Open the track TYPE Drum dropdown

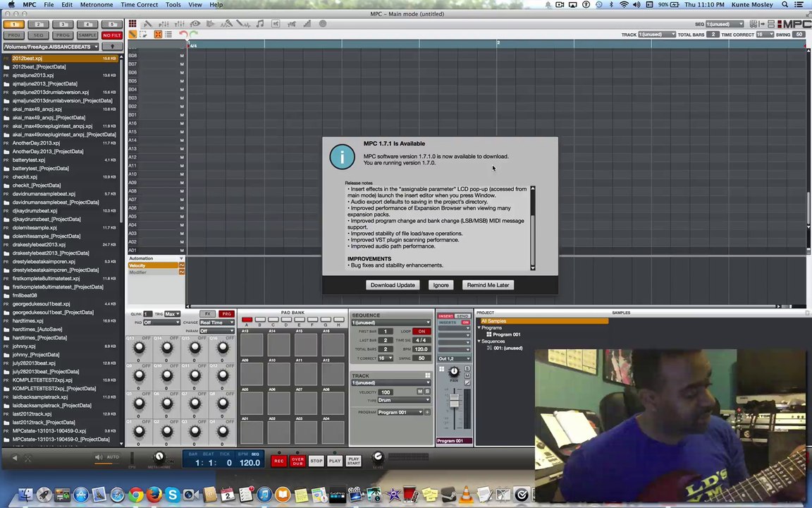click(404, 400)
